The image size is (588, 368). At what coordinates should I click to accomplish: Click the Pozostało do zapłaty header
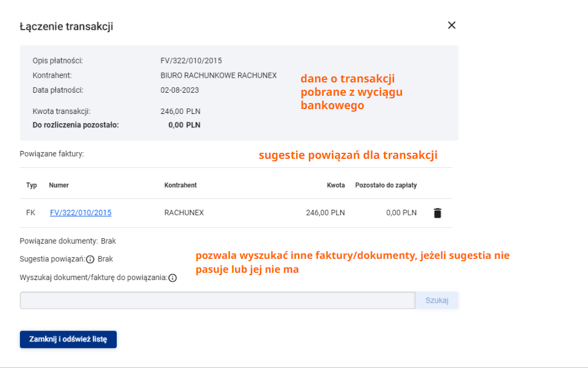click(386, 185)
